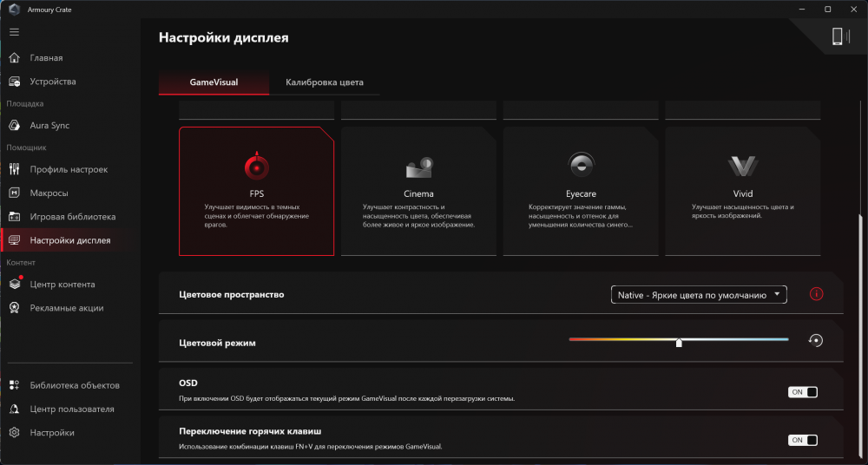Screen dimensions: 868x465
Task: Select the Aura Sync icon
Action: coord(14,126)
